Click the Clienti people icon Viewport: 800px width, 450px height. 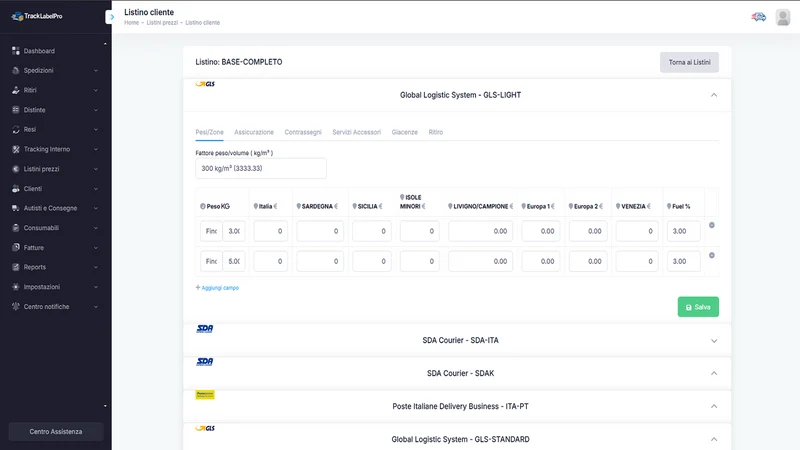pos(16,189)
